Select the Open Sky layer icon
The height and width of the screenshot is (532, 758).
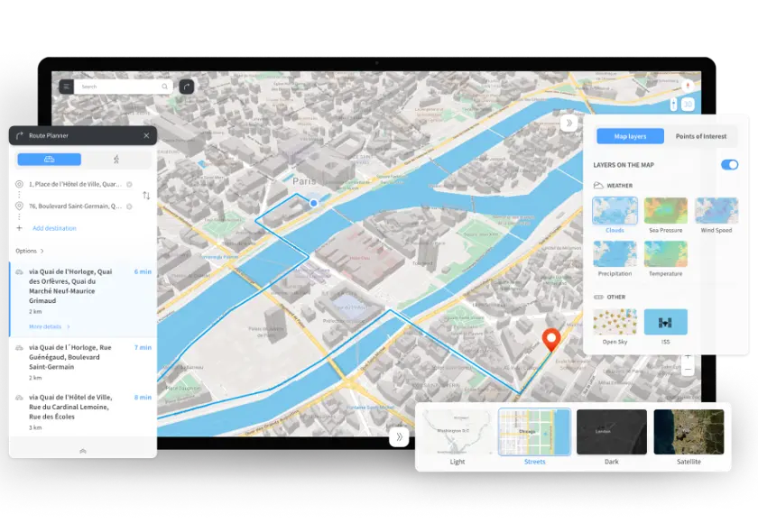(x=615, y=321)
